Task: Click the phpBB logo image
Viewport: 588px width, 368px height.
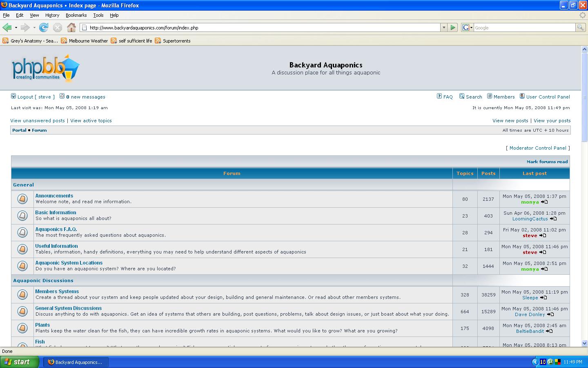Action: [45, 68]
